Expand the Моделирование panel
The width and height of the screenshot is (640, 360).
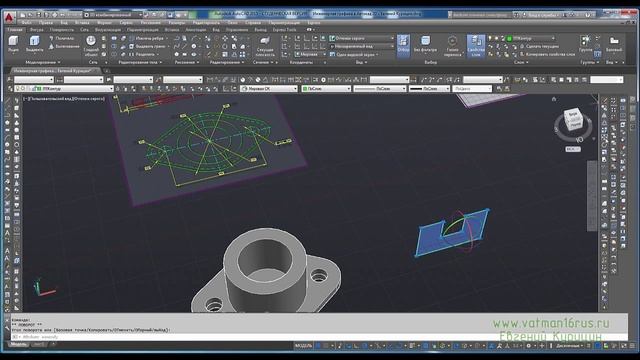(43, 62)
